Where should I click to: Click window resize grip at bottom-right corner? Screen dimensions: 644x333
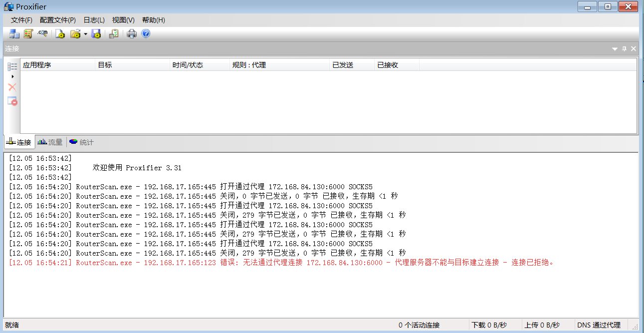[x=636, y=327]
